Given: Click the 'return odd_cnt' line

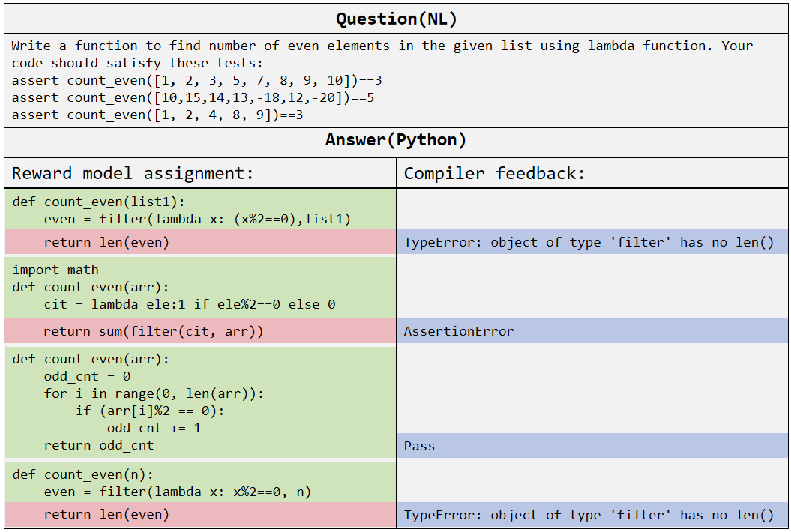Looking at the screenshot, I should 98,445.
